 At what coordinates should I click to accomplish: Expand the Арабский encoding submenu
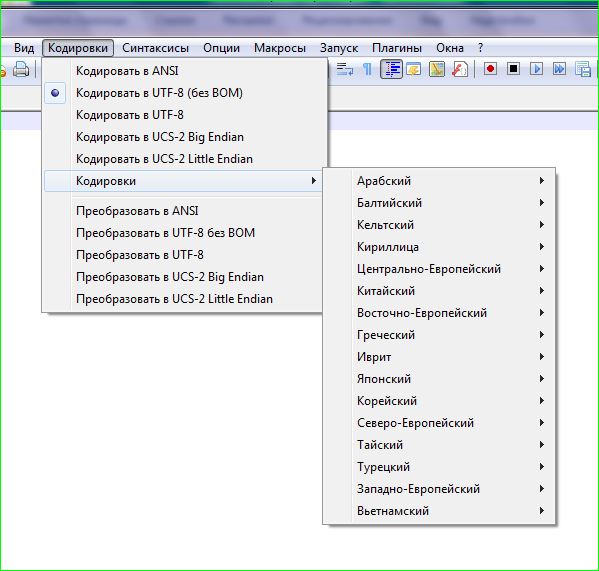439,181
